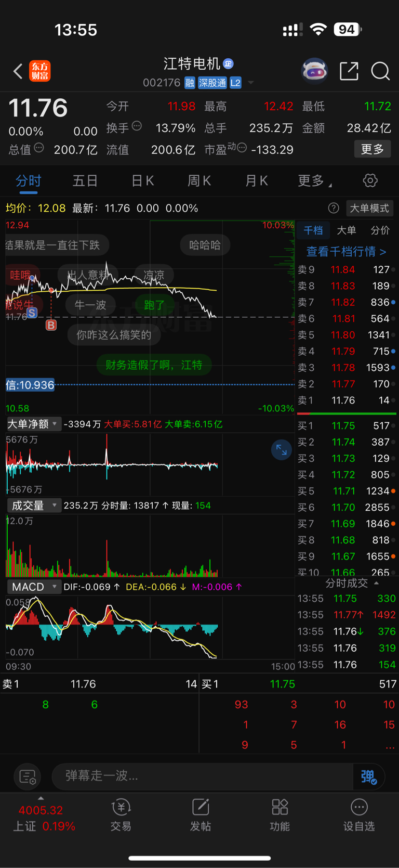Tap the S sell marker on chart
This screenshot has height=868, width=399.
32,313
